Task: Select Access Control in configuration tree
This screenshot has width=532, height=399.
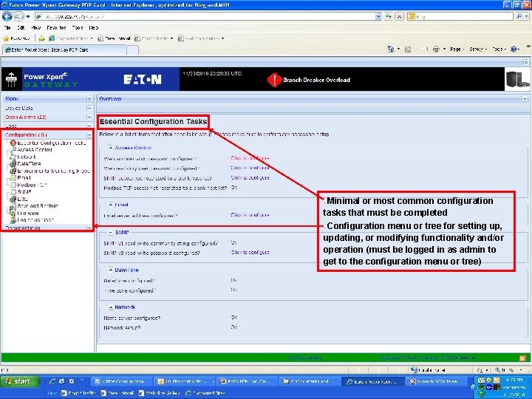Action: (35, 150)
